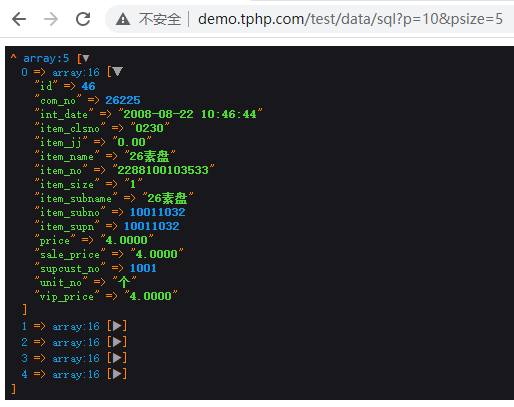514x407 pixels.
Task: Expand the index 3 array:16 node
Action: (117, 358)
